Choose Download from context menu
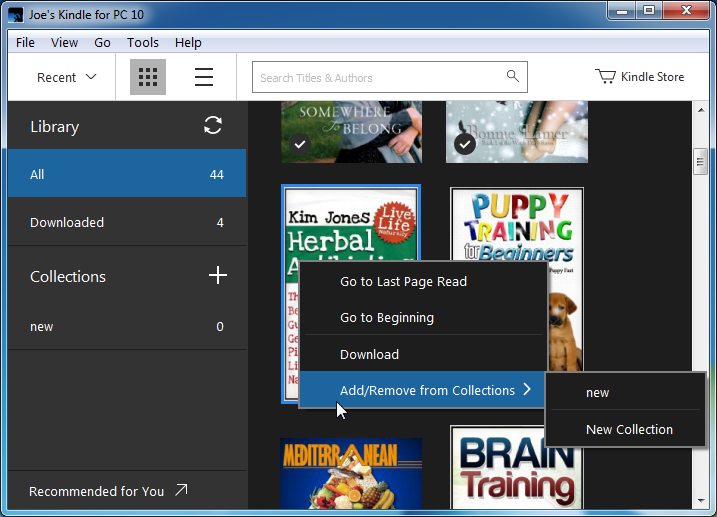The height and width of the screenshot is (517, 717). [x=423, y=354]
